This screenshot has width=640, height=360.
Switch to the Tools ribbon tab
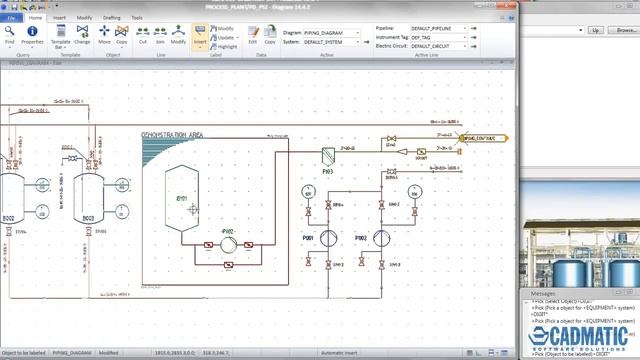click(x=137, y=18)
